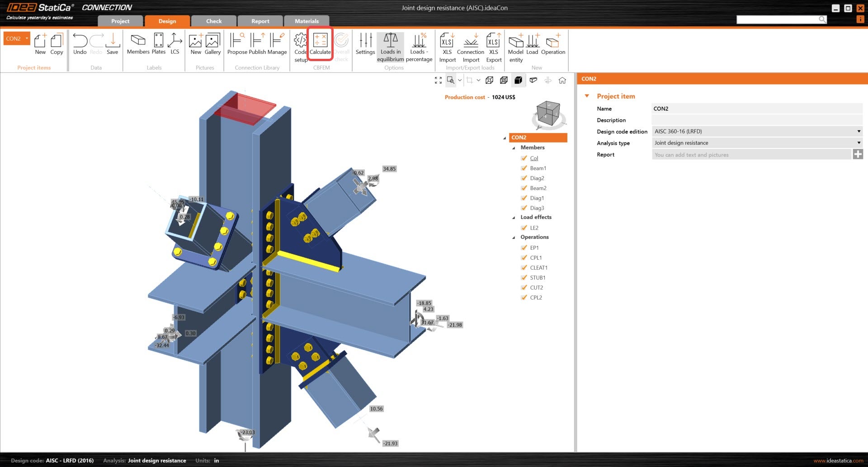Image resolution: width=868 pixels, height=467 pixels.
Task: Open Code setup settings
Action: pos(300,47)
